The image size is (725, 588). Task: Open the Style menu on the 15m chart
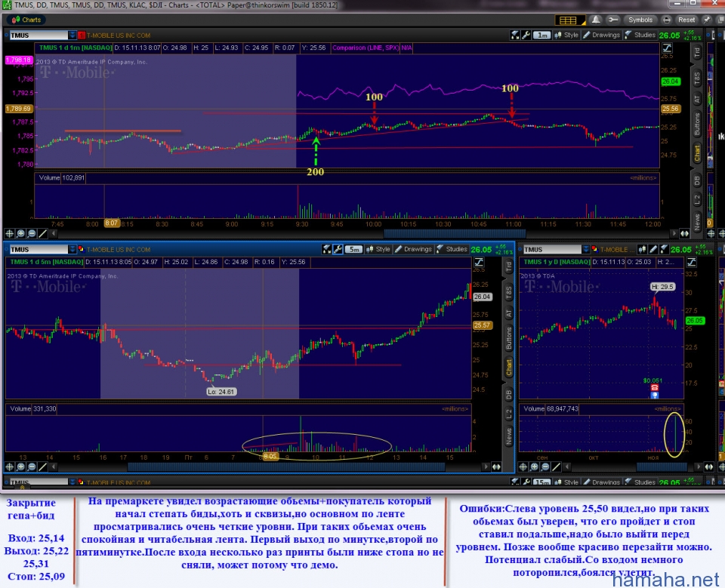pos(567,482)
